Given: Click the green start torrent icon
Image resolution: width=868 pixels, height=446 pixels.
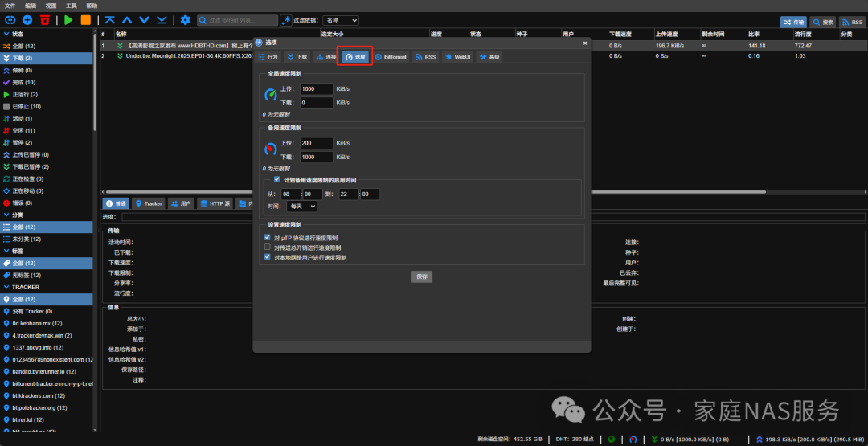Looking at the screenshot, I should 68,20.
